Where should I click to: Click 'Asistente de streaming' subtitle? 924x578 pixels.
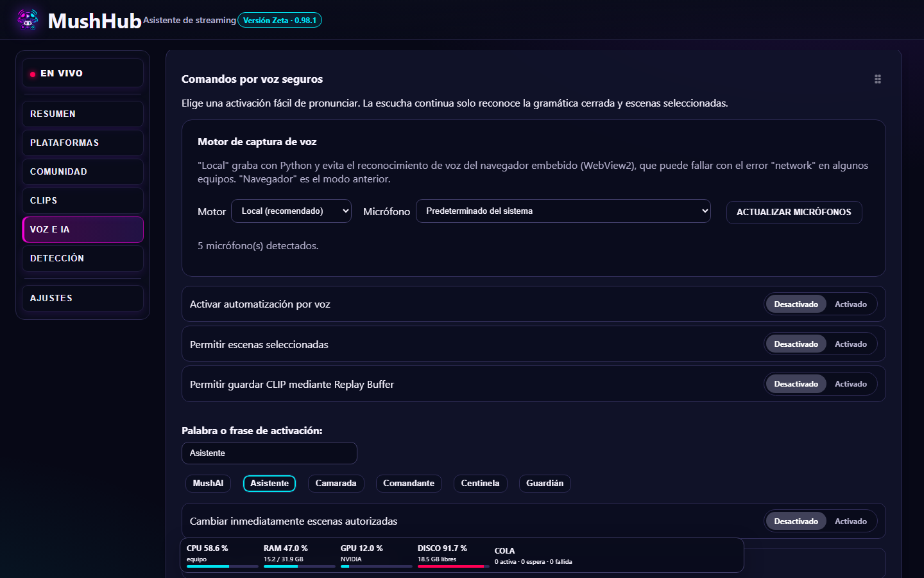click(x=189, y=21)
